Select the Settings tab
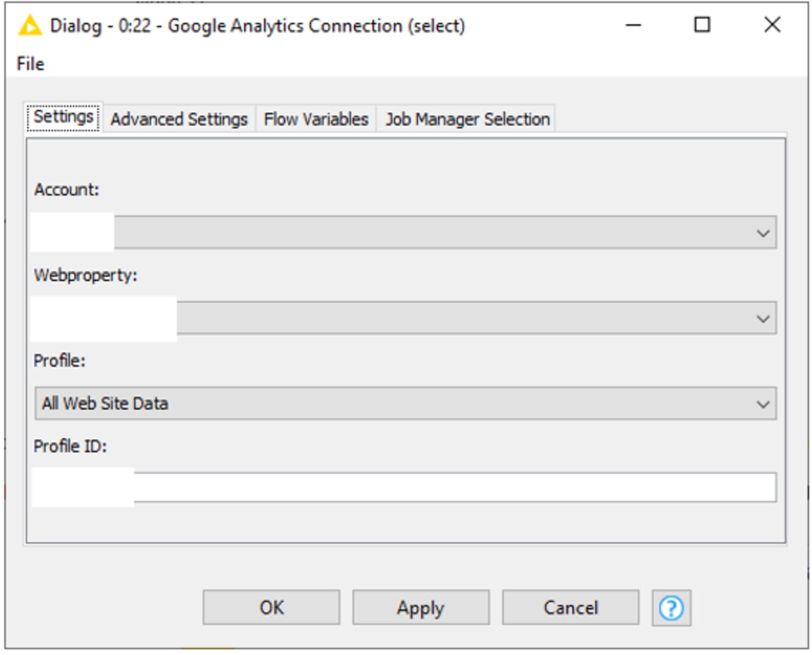 coord(63,117)
